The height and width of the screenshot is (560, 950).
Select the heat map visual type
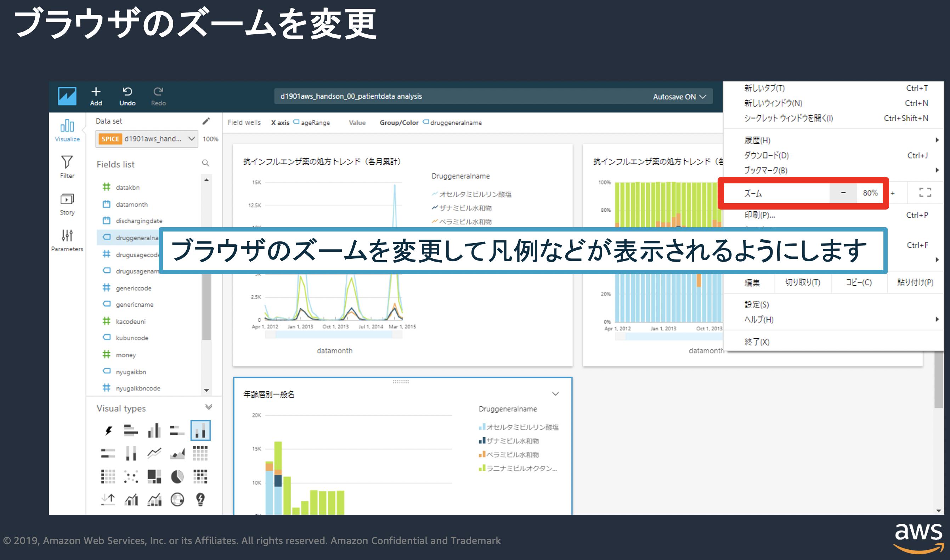[x=200, y=476]
